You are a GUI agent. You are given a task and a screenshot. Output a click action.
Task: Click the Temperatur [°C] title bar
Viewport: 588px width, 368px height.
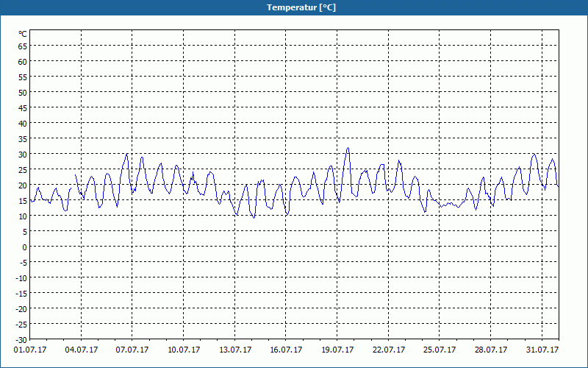[294, 7]
